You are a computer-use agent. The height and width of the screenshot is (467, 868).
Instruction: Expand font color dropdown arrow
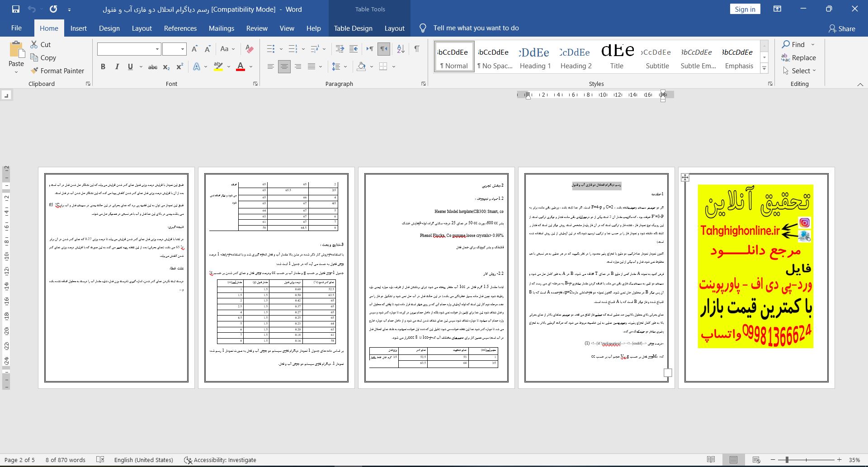tap(251, 67)
